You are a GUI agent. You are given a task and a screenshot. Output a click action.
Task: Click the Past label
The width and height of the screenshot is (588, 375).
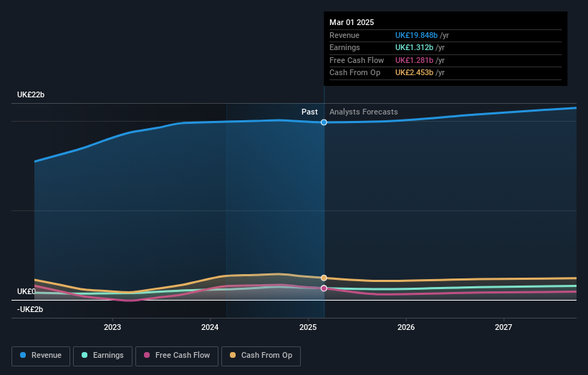point(309,112)
